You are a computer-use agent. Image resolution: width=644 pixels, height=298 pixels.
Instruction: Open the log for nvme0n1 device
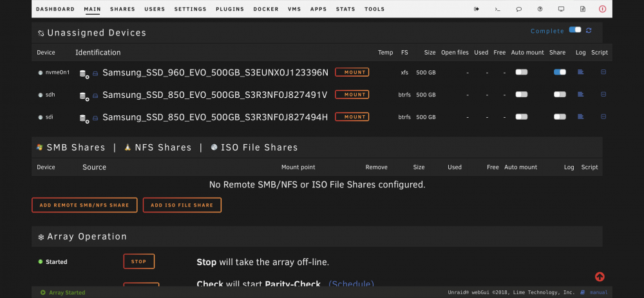click(x=580, y=72)
